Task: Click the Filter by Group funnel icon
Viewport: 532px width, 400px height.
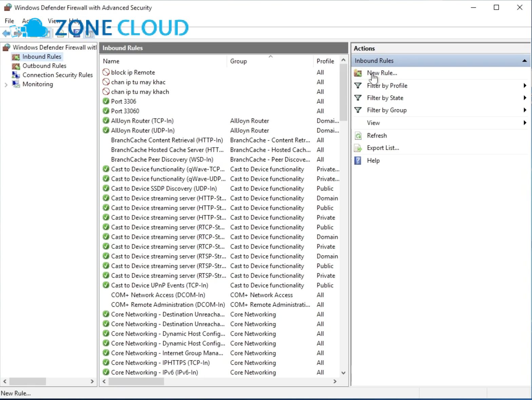Action: 358,110
